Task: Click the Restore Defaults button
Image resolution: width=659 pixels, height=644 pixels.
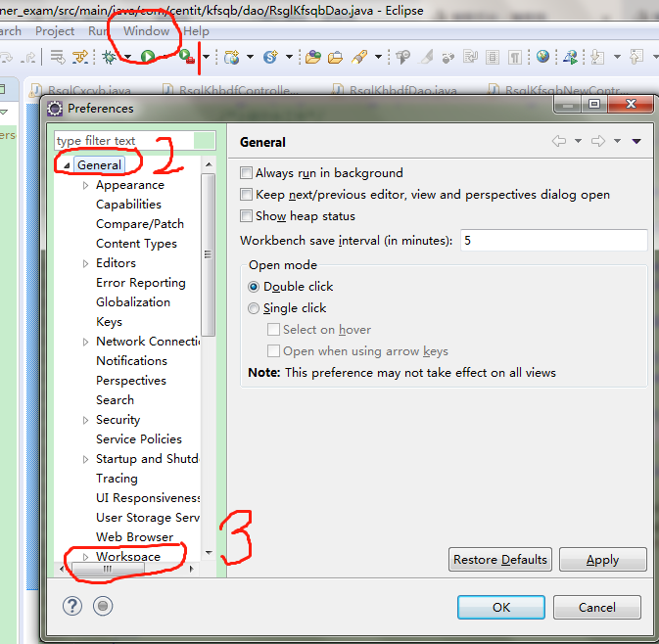Action: pyautogui.click(x=500, y=560)
